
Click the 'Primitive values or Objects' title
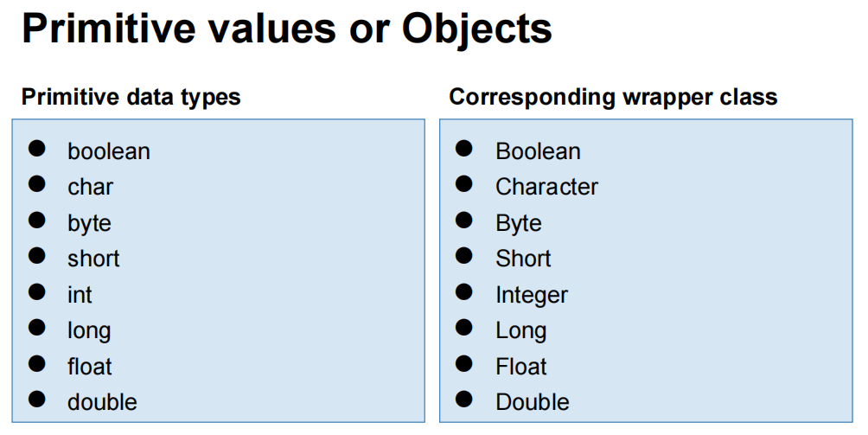pyautogui.click(x=287, y=29)
